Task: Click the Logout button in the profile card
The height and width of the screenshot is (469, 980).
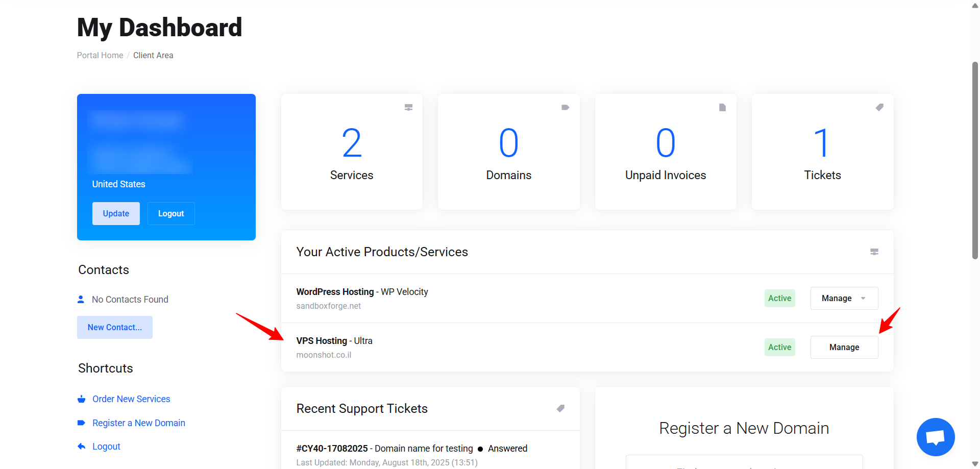Action: [x=171, y=213]
